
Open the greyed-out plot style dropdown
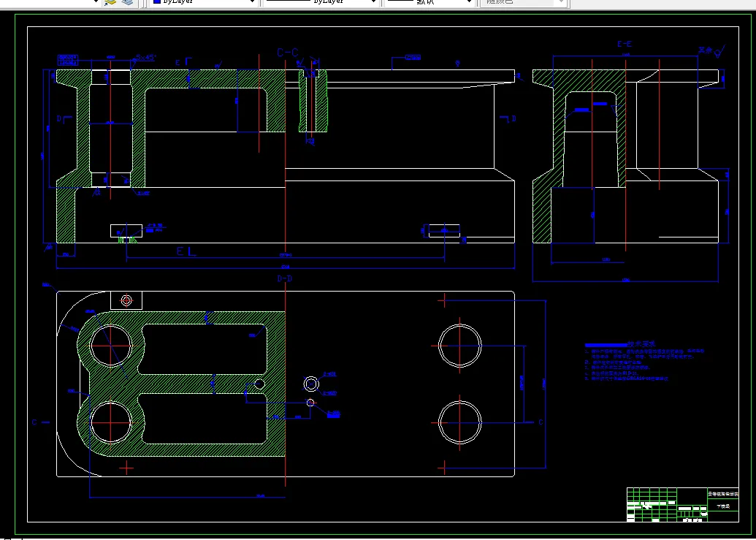click(x=523, y=2)
